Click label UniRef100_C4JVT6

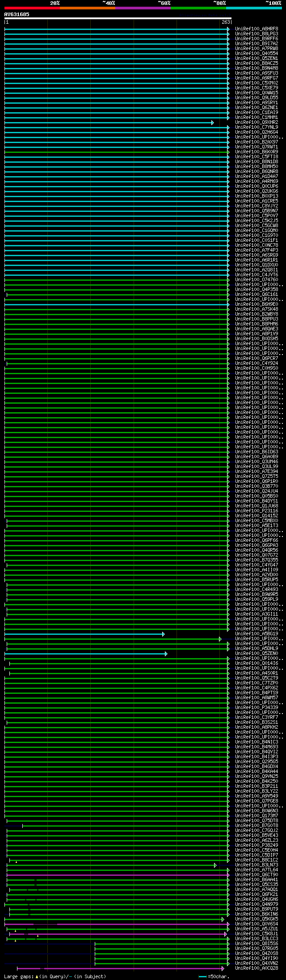pyautogui.click(x=257, y=275)
